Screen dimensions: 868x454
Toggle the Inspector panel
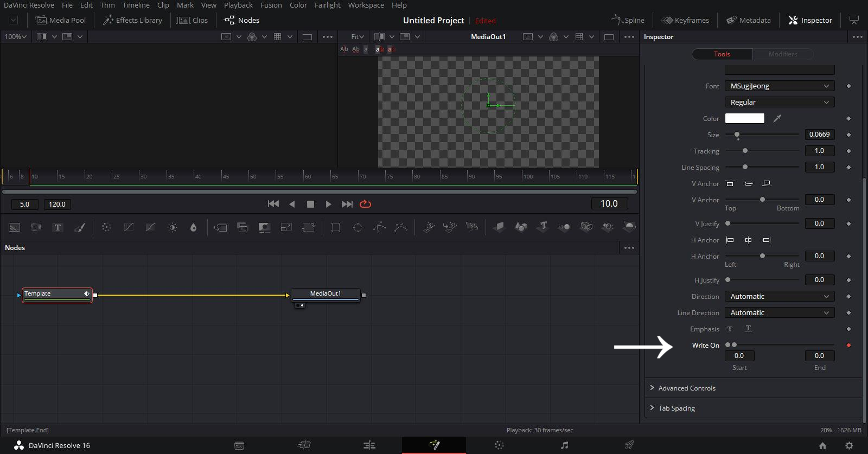(810, 20)
